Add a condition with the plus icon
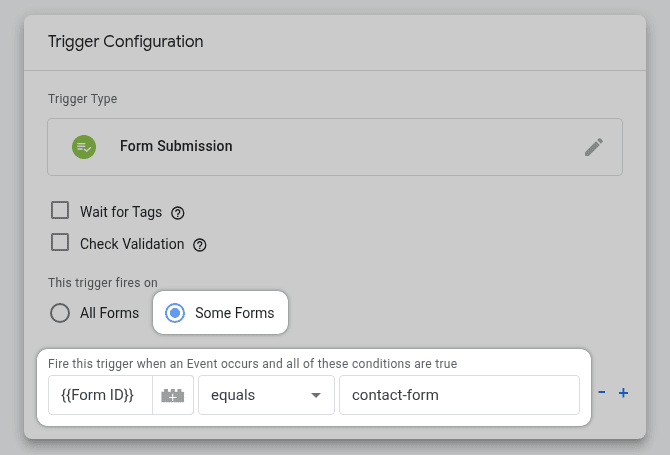This screenshot has width=670, height=455. 623,393
